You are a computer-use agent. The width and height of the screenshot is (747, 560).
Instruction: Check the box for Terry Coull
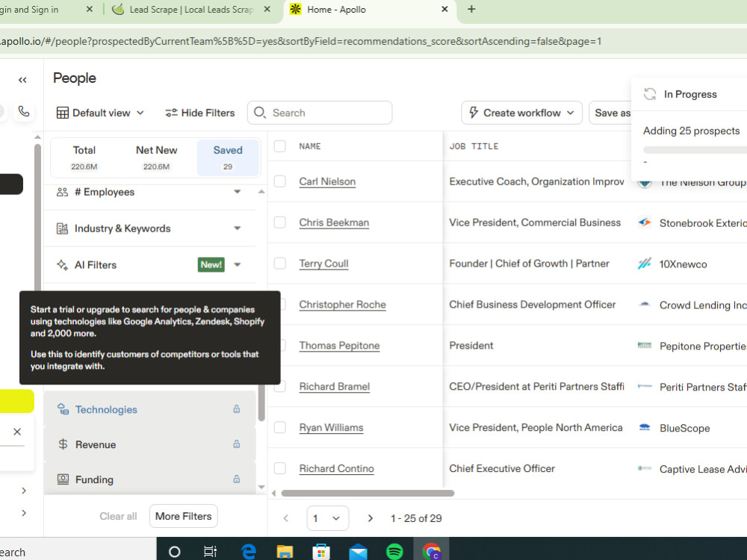coord(280,264)
